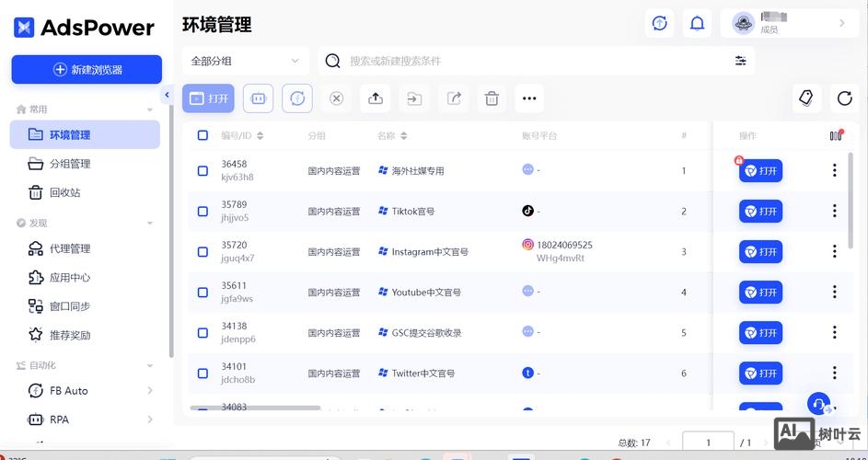Click the page number input field
The height and width of the screenshot is (460, 868).
tap(708, 443)
